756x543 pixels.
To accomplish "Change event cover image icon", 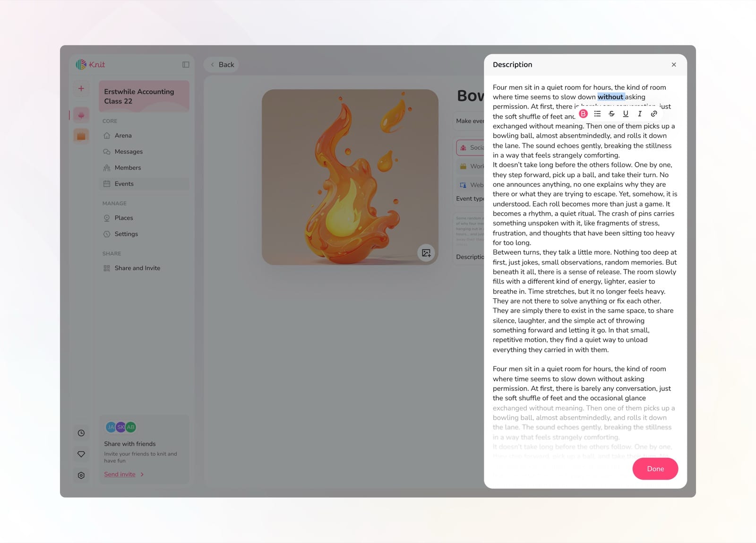I will click(426, 253).
